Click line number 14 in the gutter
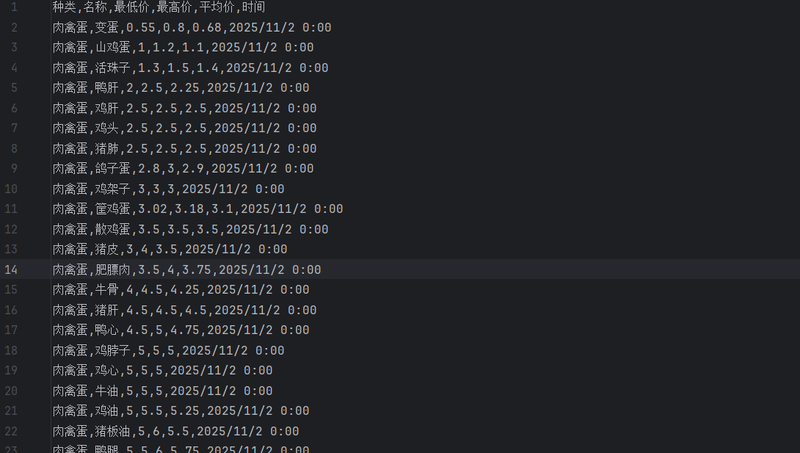Viewport: 800px width, 453px height. [11, 270]
